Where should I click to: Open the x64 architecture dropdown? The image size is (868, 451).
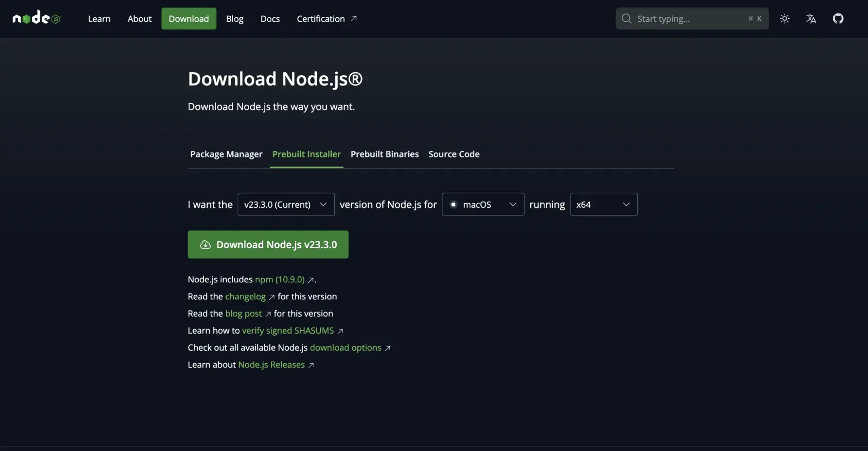pos(604,204)
